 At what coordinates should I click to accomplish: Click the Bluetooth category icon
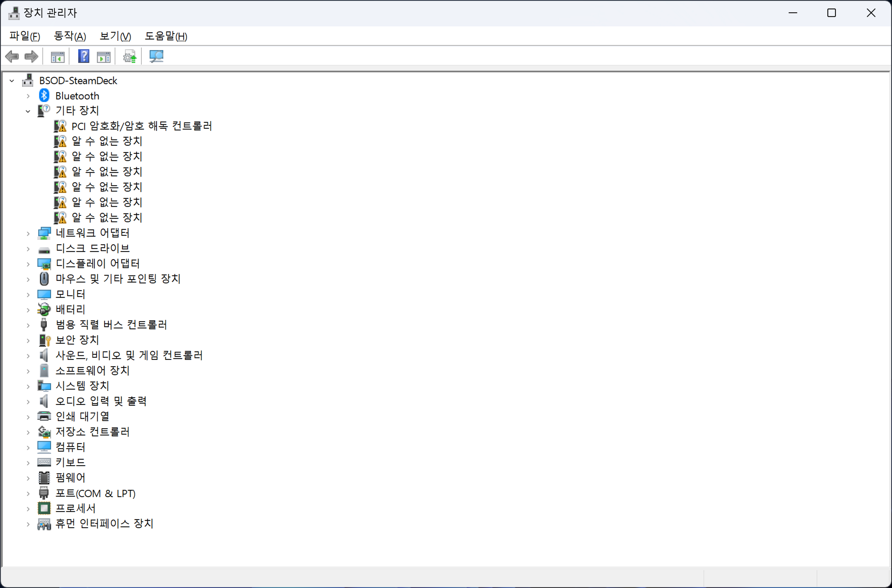(x=44, y=96)
